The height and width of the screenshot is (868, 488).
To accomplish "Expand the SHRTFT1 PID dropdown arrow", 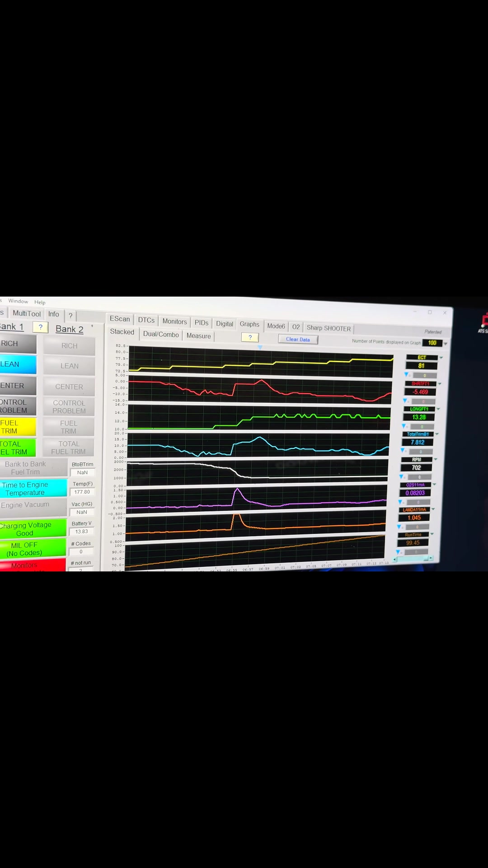I will click(x=440, y=384).
